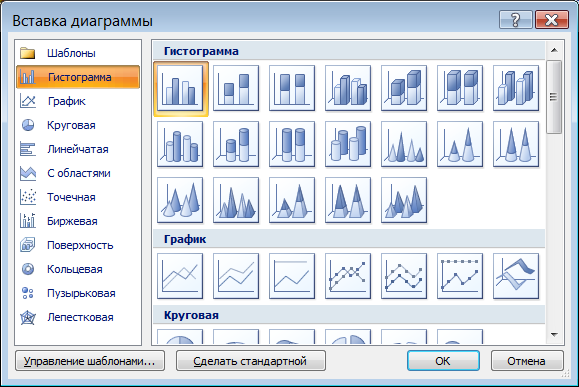
Task: Select the line with markers chart
Action: tap(348, 276)
